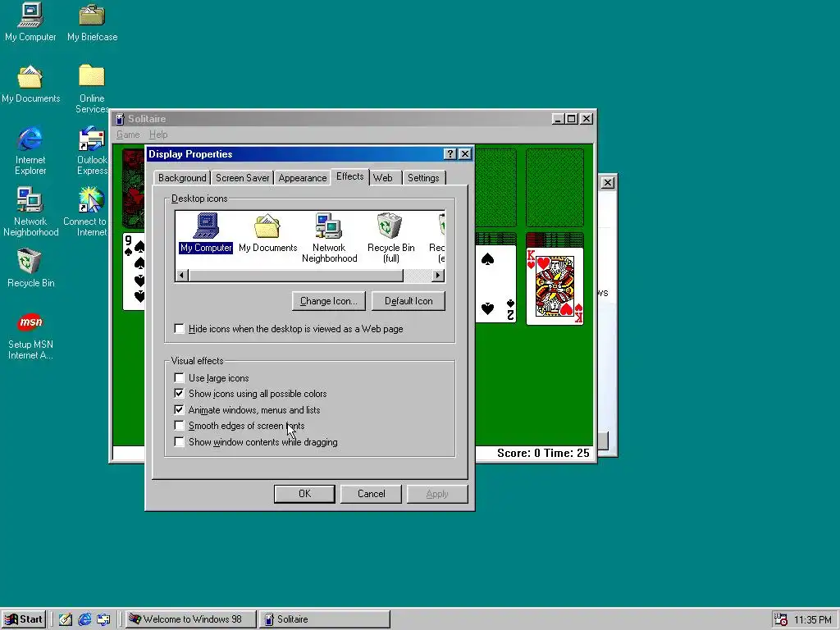Switch to the Background tab
The height and width of the screenshot is (630, 840).
pyautogui.click(x=182, y=178)
